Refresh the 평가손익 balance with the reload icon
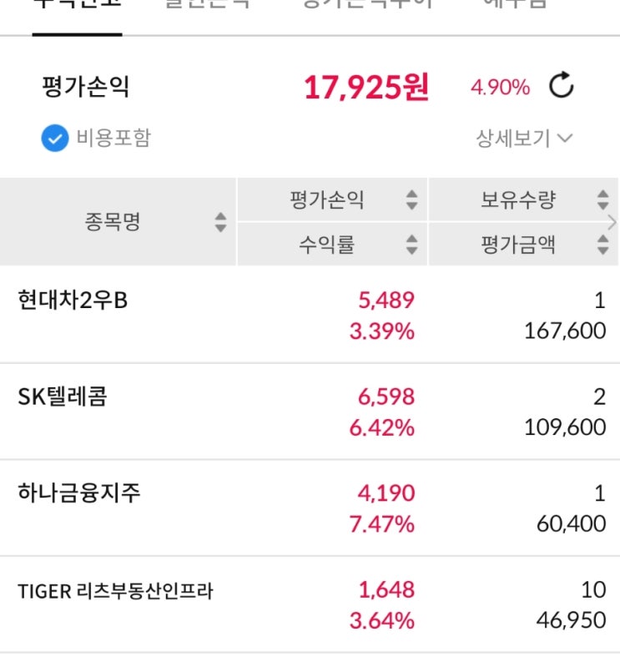The width and height of the screenshot is (620, 672). [562, 86]
